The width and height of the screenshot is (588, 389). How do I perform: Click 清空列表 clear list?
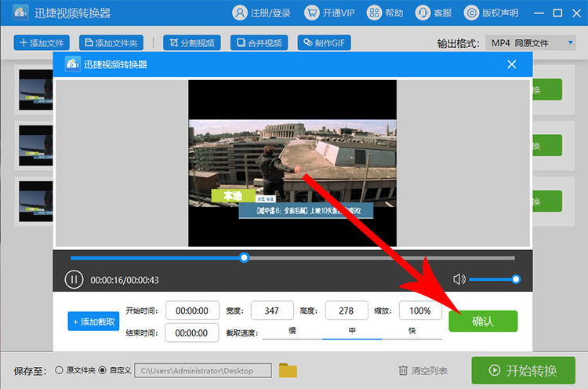tap(423, 371)
